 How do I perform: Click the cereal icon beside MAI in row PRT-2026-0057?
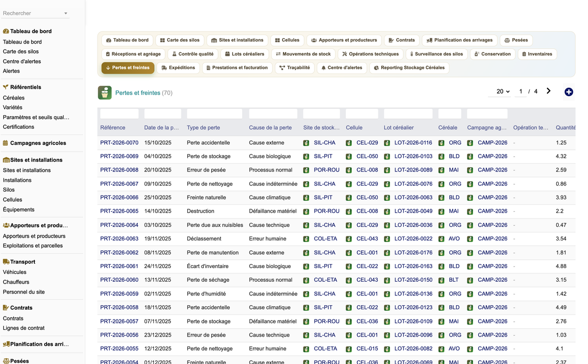[x=441, y=321]
